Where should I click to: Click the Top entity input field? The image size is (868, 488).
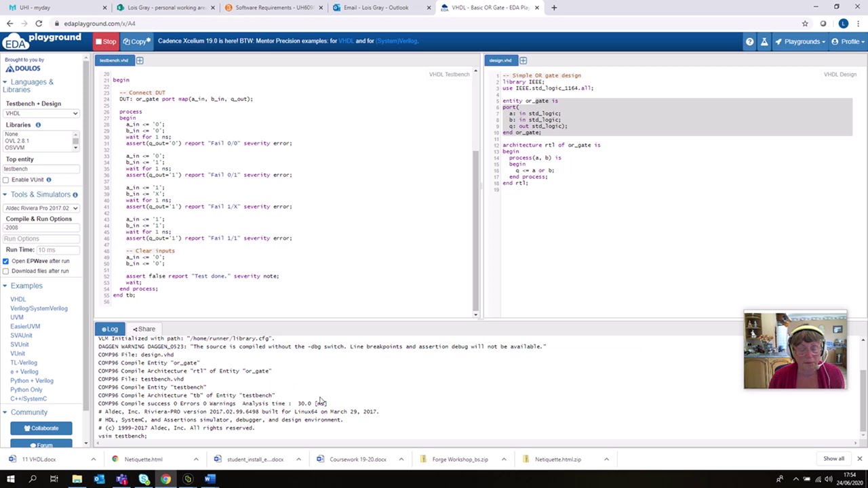point(41,169)
